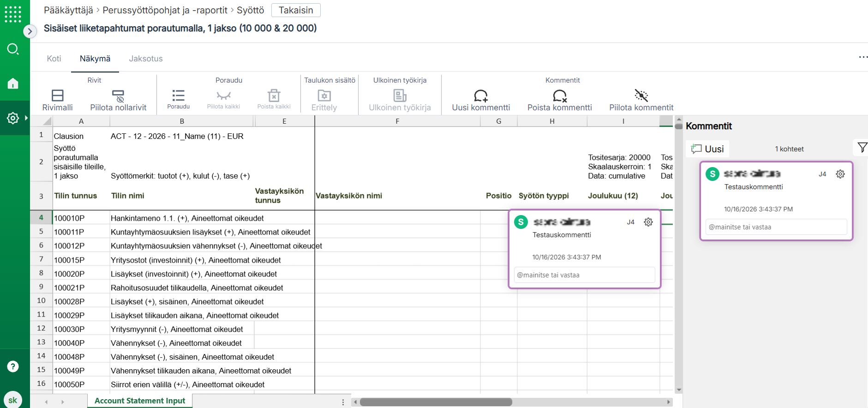The width and height of the screenshot is (868, 408).
Task: Click Poista kommentti to delete comment
Action: coord(560,101)
